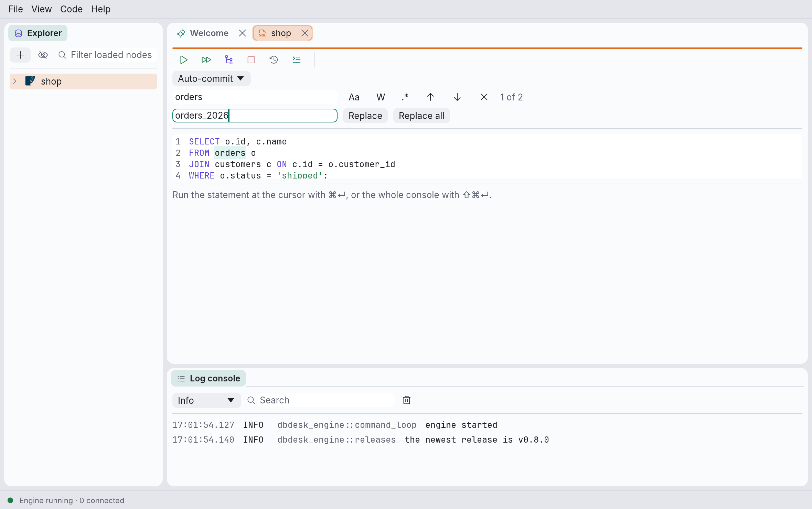Close the Welcome tab

click(x=242, y=33)
